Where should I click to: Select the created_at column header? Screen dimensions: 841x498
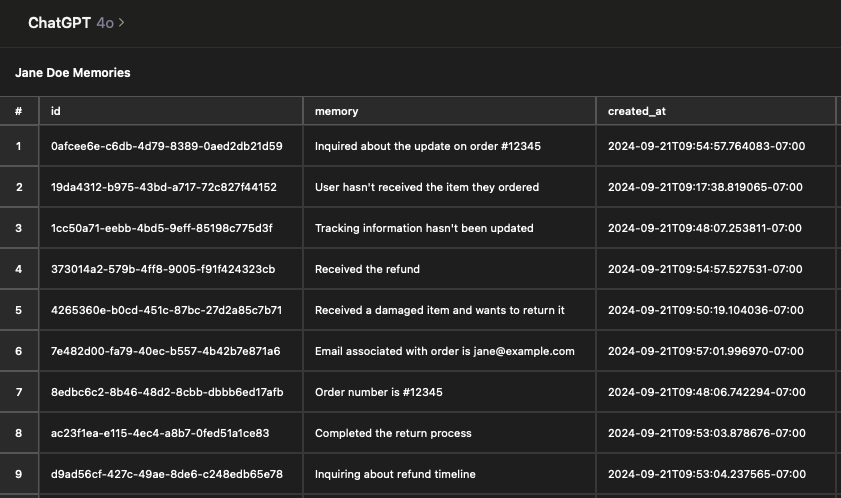715,111
